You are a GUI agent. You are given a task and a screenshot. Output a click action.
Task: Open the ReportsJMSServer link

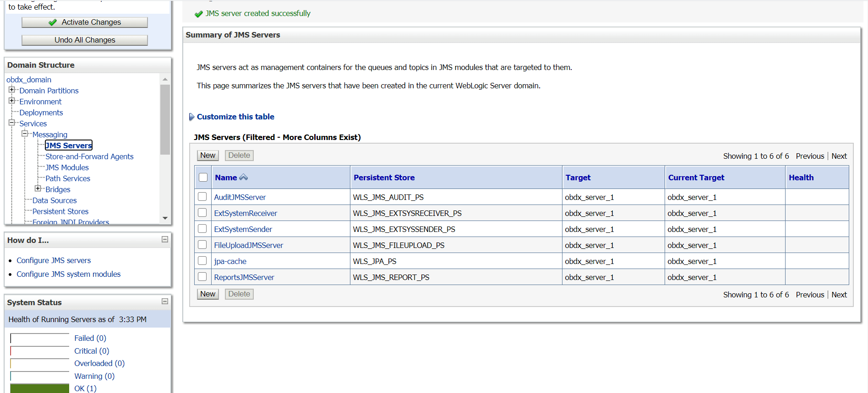pyautogui.click(x=244, y=277)
